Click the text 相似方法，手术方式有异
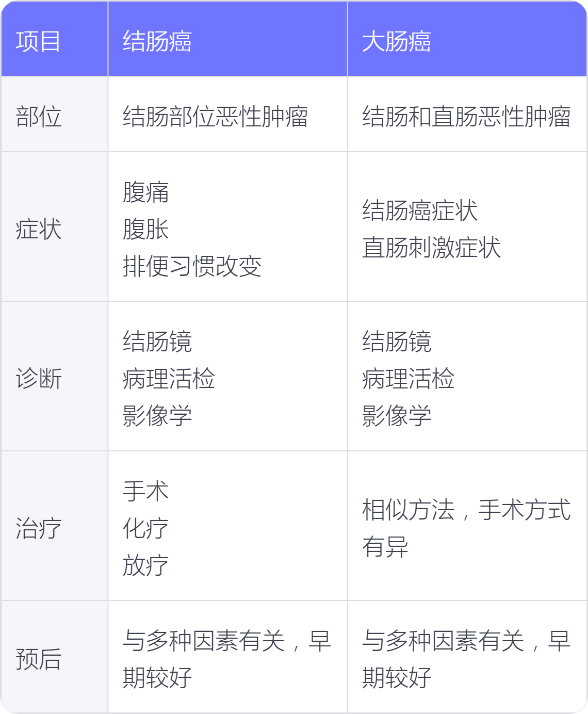The width and height of the screenshot is (588, 714). coord(466,528)
